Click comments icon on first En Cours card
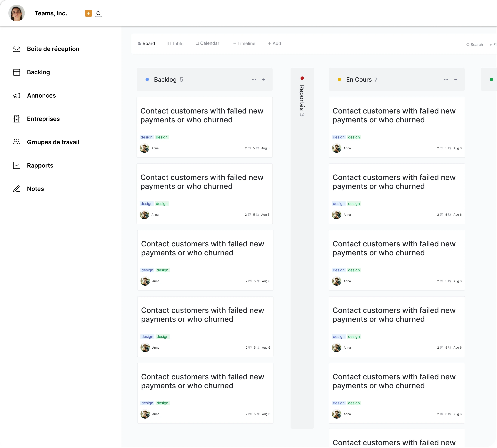497x448 pixels. pos(442,148)
